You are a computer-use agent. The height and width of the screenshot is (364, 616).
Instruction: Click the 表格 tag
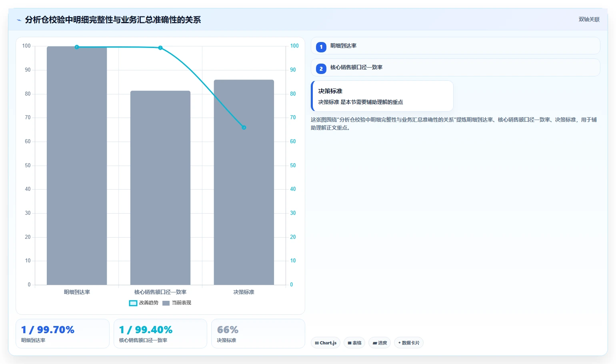tap(354, 343)
